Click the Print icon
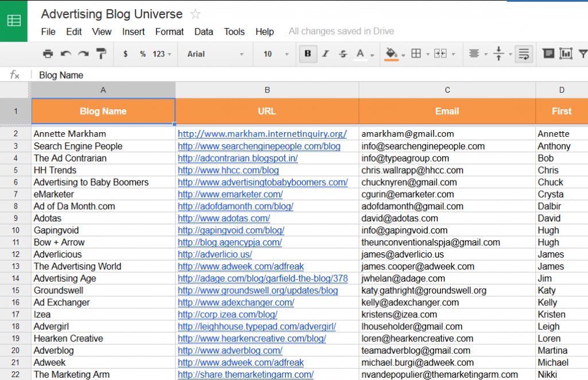The width and height of the screenshot is (588, 380). 48,53
